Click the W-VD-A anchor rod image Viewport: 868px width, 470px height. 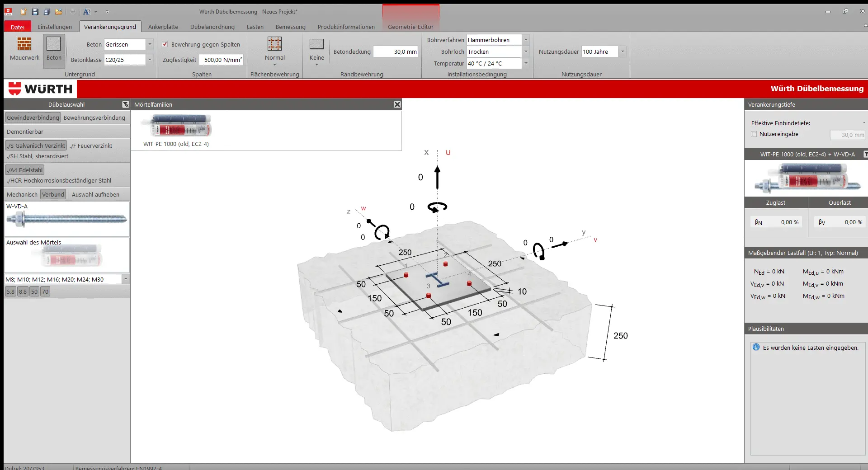(66, 219)
